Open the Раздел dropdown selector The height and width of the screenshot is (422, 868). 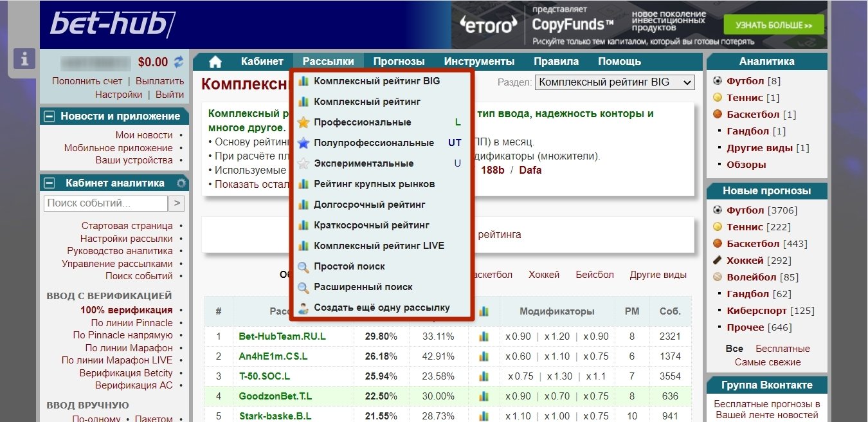pos(615,82)
